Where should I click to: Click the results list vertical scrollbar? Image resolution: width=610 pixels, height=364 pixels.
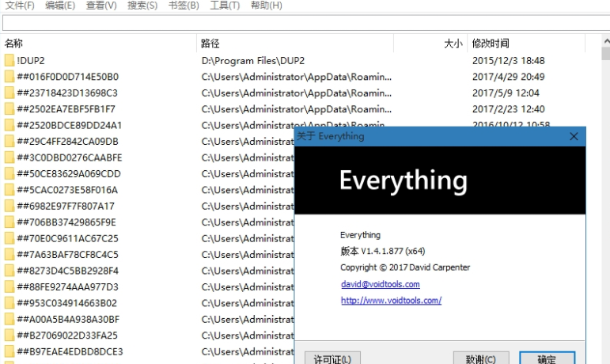[x=606, y=199]
